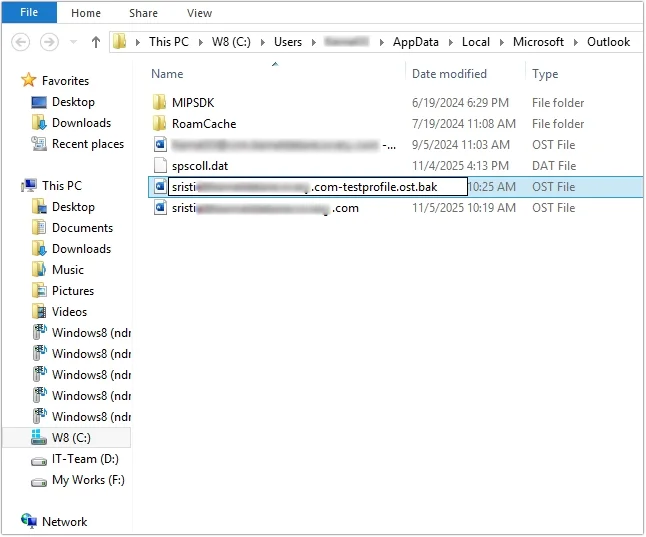
Task: Switch to the View tab
Action: (199, 13)
